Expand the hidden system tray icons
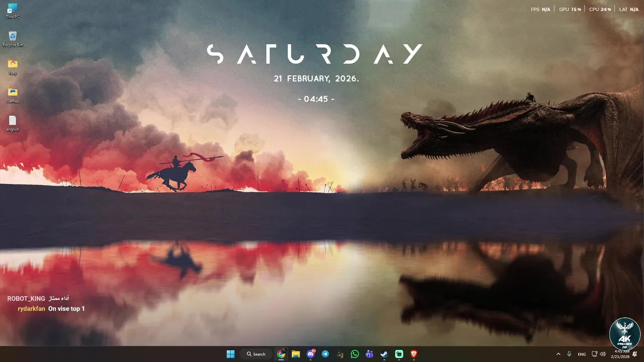The height and width of the screenshot is (362, 644). (558, 354)
